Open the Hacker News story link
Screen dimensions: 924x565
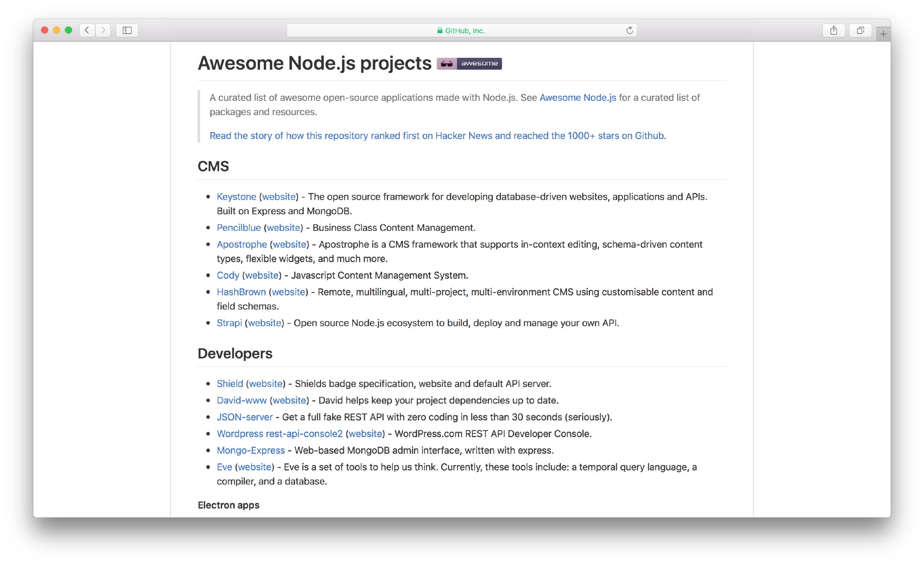coord(437,136)
